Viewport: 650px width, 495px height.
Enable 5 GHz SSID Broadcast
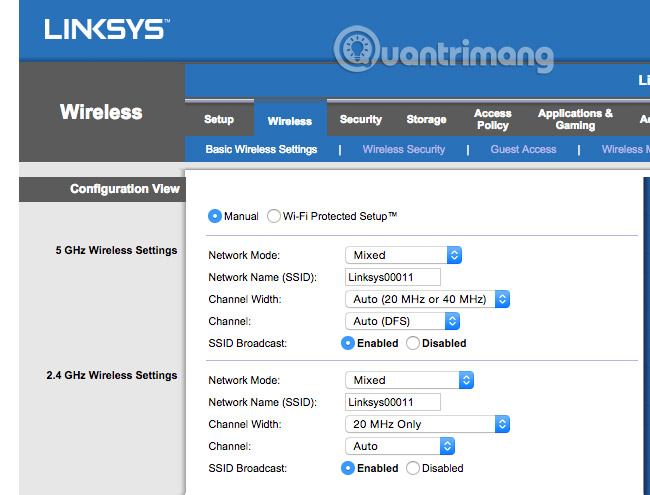348,343
